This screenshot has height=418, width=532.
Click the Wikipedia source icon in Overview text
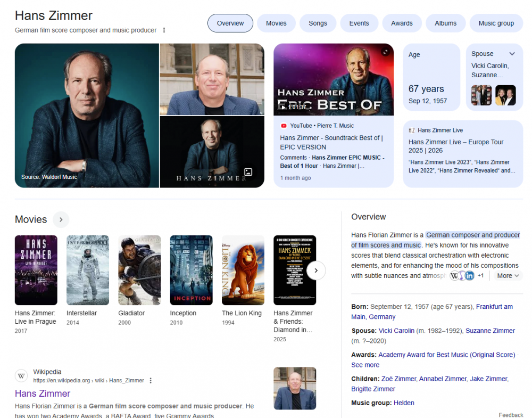point(455,276)
